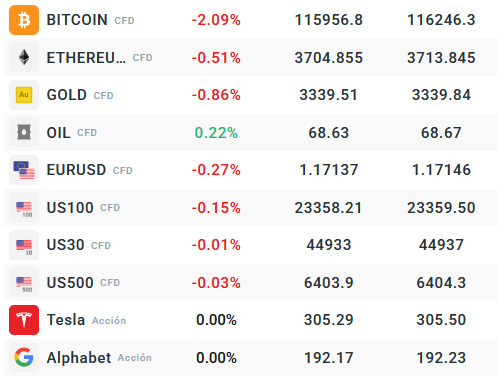Click the US30 flag icon

[24, 245]
